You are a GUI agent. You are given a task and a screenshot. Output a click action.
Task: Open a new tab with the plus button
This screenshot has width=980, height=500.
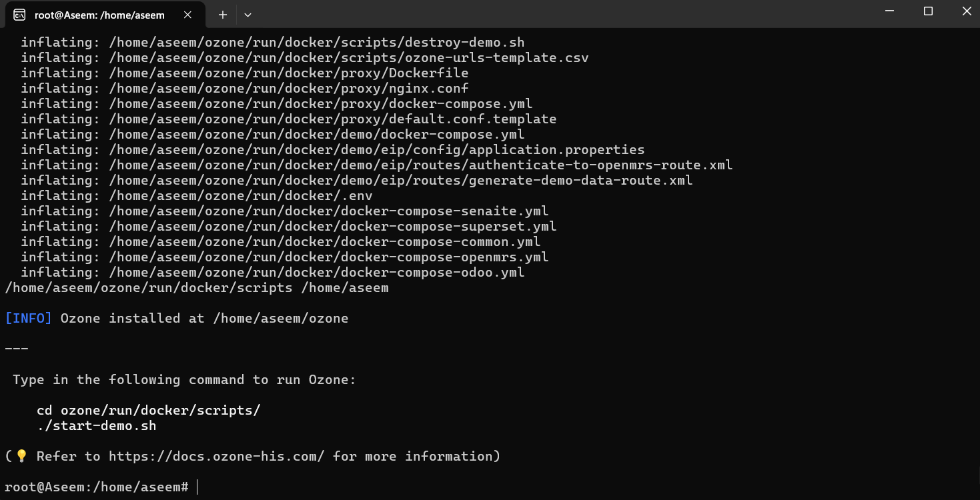223,15
